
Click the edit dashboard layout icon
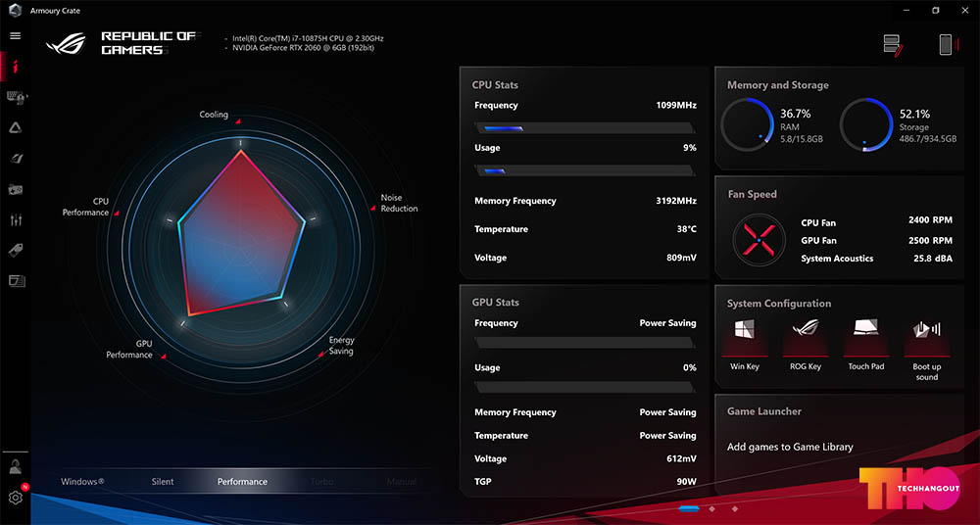coord(893,45)
